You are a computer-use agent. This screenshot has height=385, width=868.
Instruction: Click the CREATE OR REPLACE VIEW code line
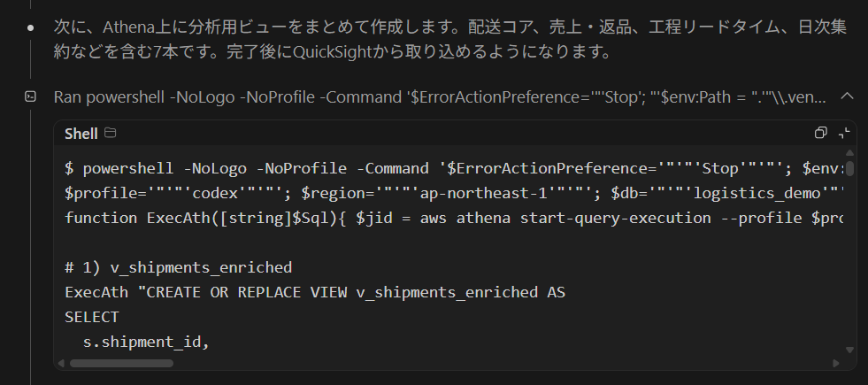pos(314,291)
